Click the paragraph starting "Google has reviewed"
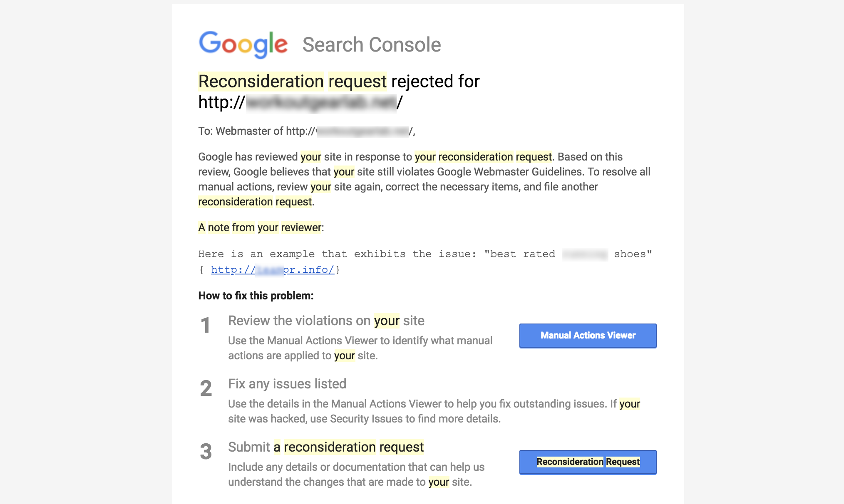The width and height of the screenshot is (844, 504). (x=424, y=179)
